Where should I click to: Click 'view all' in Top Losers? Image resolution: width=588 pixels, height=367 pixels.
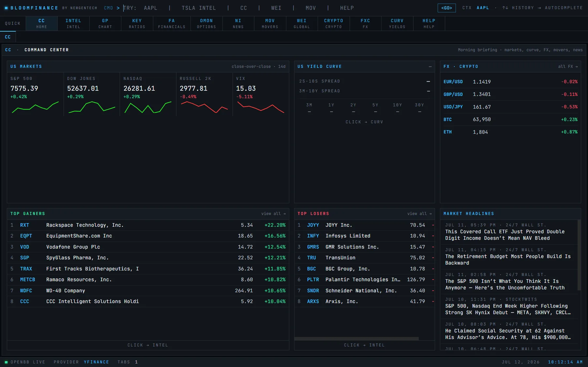pyautogui.click(x=419, y=214)
